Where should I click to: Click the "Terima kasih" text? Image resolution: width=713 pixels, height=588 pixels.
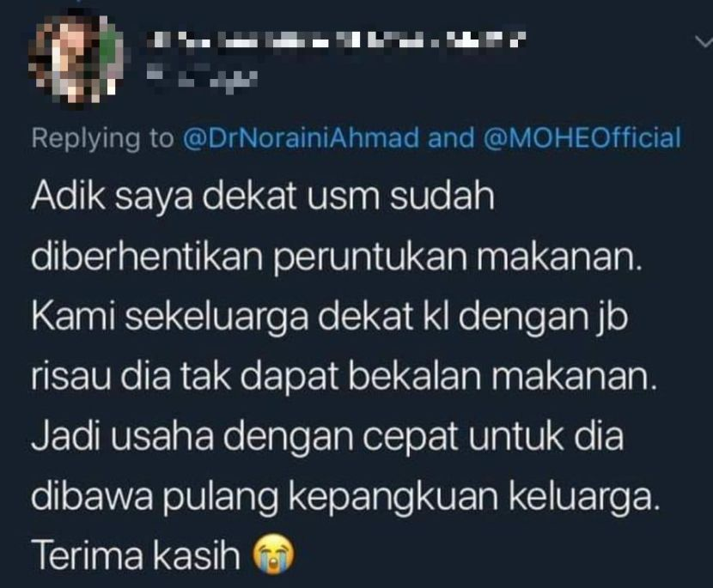[x=136, y=556]
